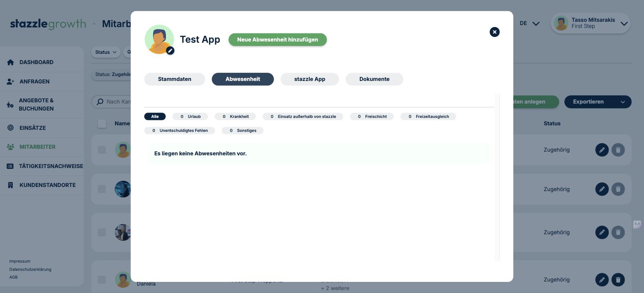Screen dimensions: 644x293
Task: Click the Kundenstandorte building icon
Action: pyautogui.click(x=10, y=185)
